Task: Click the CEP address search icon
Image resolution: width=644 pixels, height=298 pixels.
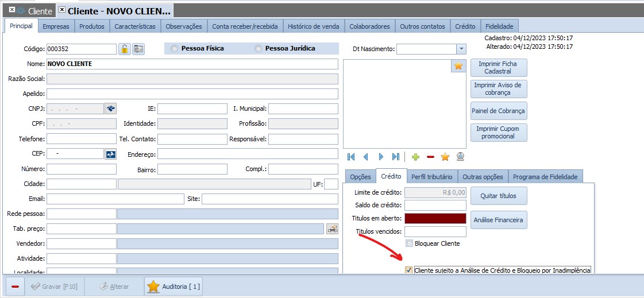Action: 111,154
